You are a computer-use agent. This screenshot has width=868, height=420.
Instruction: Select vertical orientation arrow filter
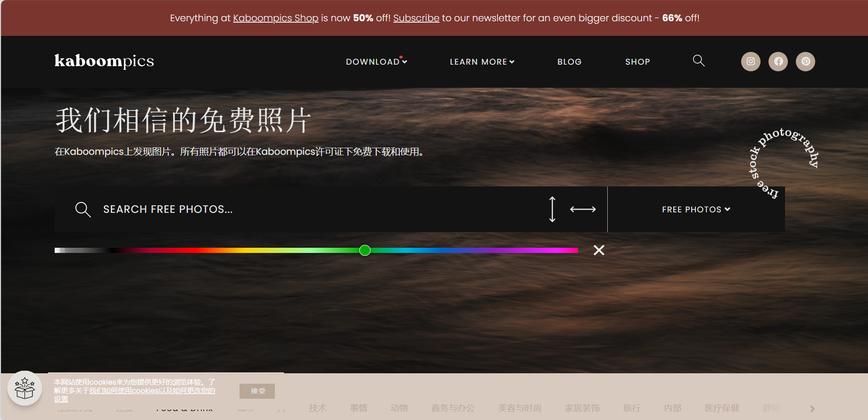click(x=552, y=209)
